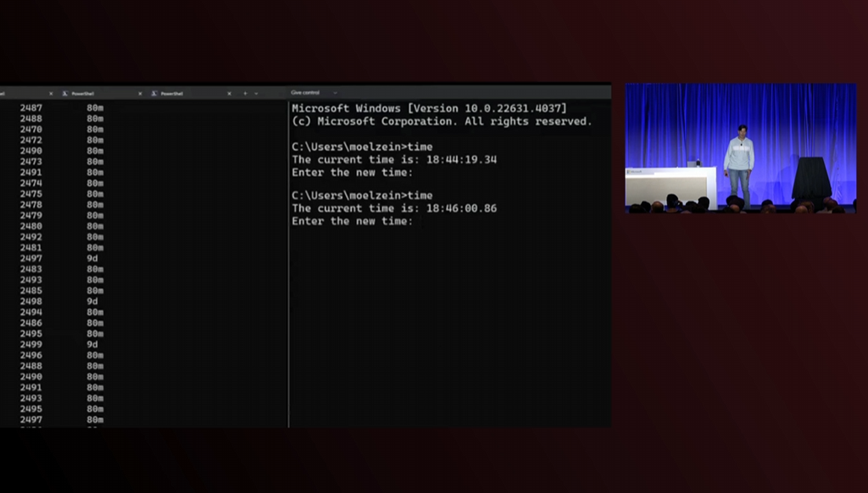
Task: Select the 2478 80m row
Action: 62,205
